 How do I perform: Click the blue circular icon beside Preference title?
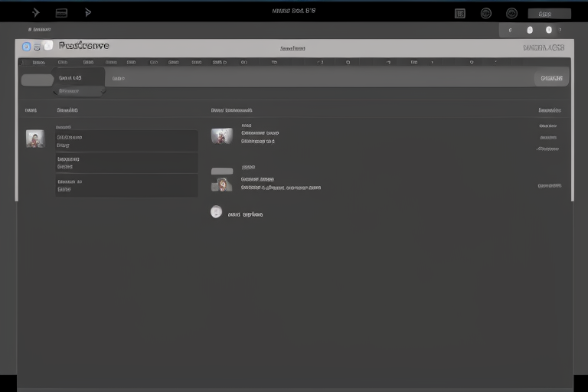[x=26, y=46]
